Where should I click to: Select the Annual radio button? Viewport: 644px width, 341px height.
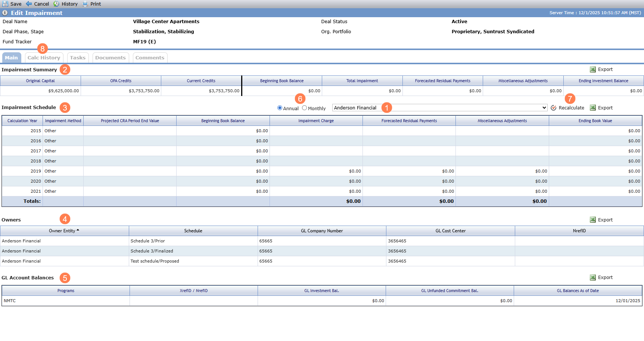click(280, 108)
